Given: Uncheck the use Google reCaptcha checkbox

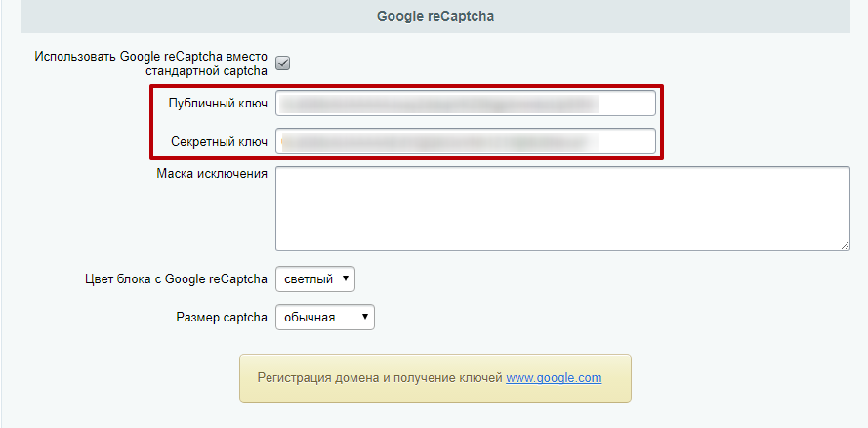Looking at the screenshot, I should pyautogui.click(x=283, y=64).
